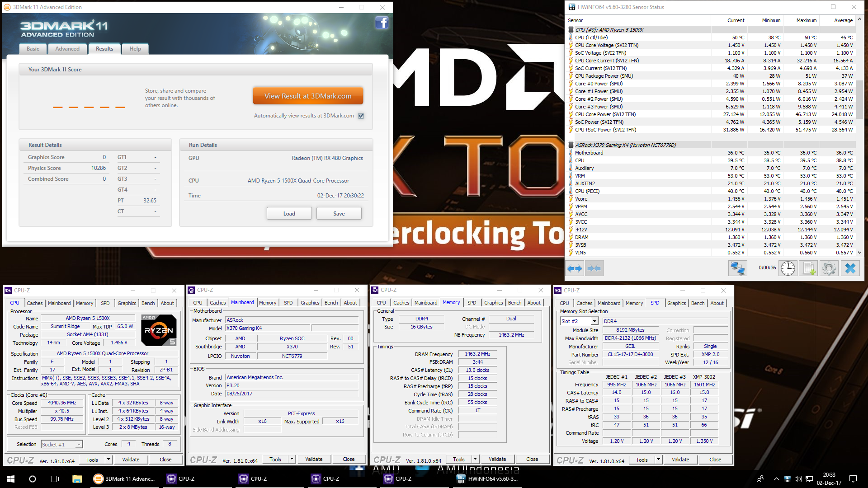This screenshot has height=488, width=868.
Task: Open Bench tab in CPU-Z SPD window
Action: pyautogui.click(x=698, y=303)
